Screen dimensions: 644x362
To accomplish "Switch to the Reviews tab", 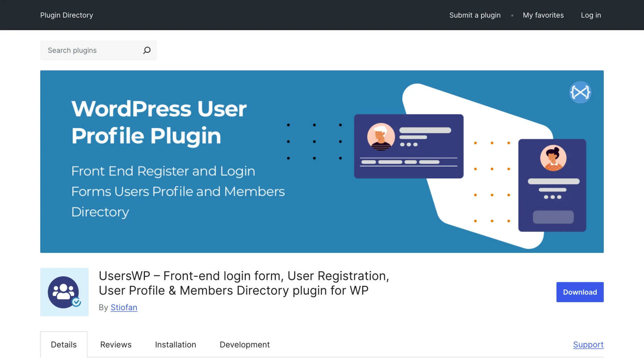I will [116, 345].
